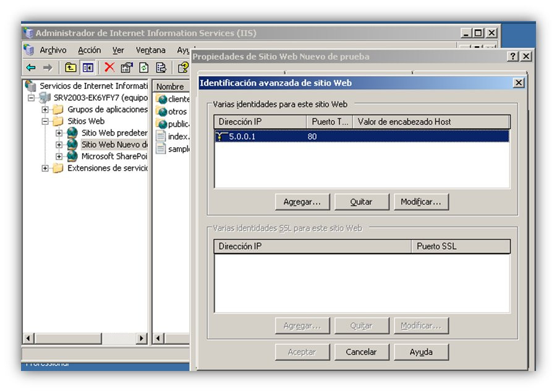Click Modificar under web site identities
The image size is (557, 392).
click(x=421, y=202)
